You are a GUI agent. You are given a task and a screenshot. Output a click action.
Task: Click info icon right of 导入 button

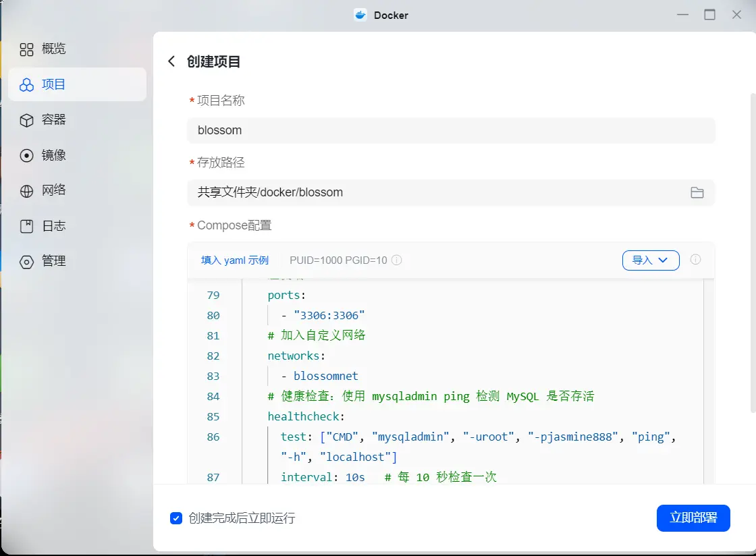tap(695, 260)
